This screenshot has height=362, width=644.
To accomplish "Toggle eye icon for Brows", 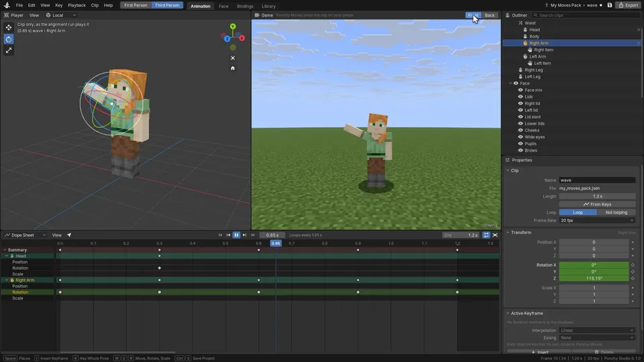I will (x=521, y=151).
